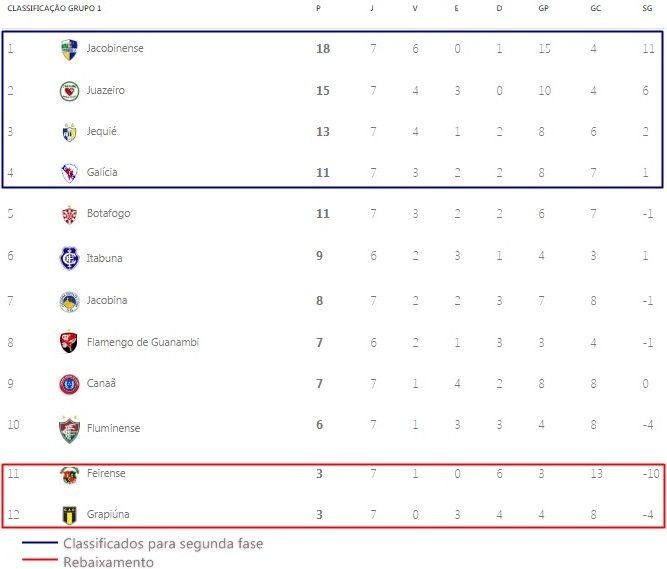Viewport: 667px width, 569px height.
Task: Click the Canaã club crest
Action: 69,384
